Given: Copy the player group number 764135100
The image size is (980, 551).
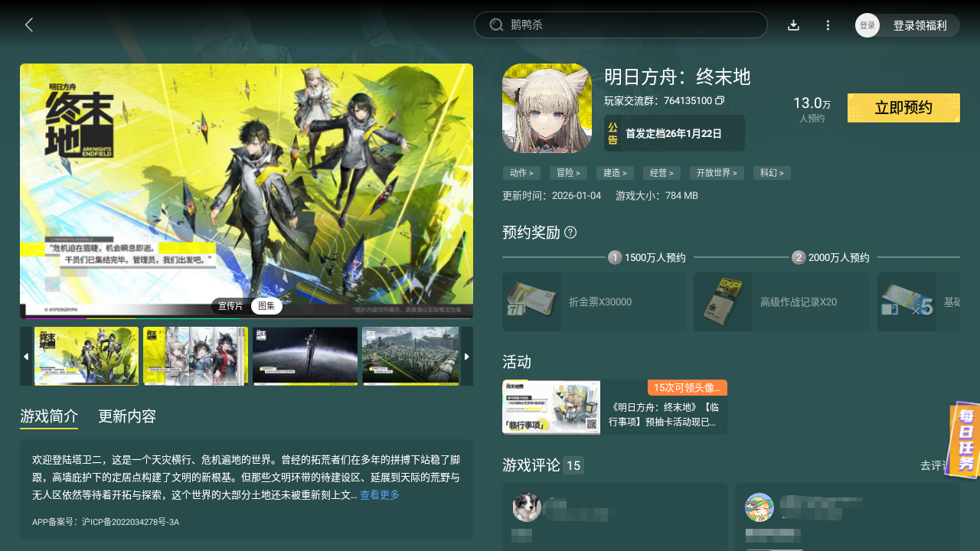Looking at the screenshot, I should coord(720,100).
